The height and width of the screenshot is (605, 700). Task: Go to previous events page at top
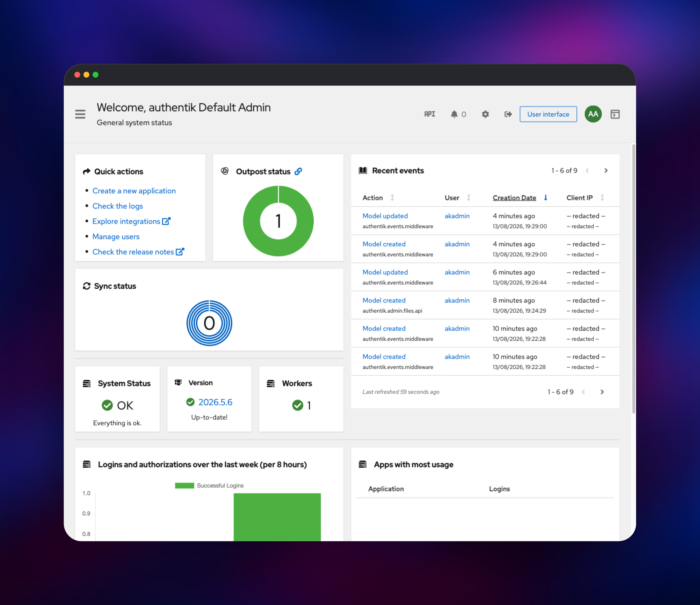pos(587,171)
